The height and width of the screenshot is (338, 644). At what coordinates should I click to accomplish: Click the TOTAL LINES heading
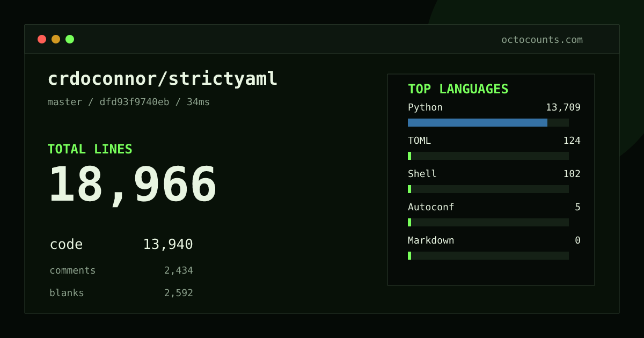coord(90,149)
